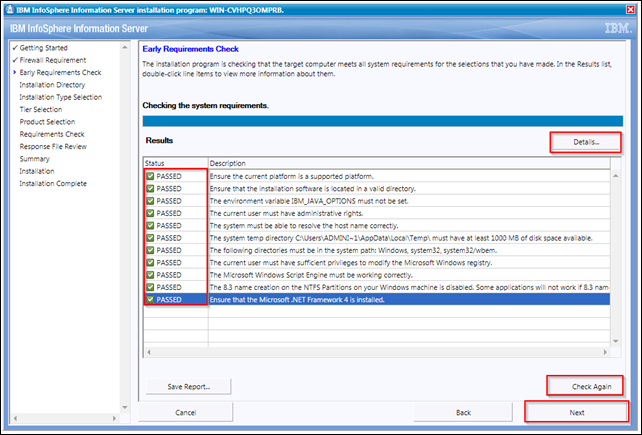Click passed icon for IBM_JAVA_OPTIONS row
642x435 pixels.
click(x=150, y=201)
